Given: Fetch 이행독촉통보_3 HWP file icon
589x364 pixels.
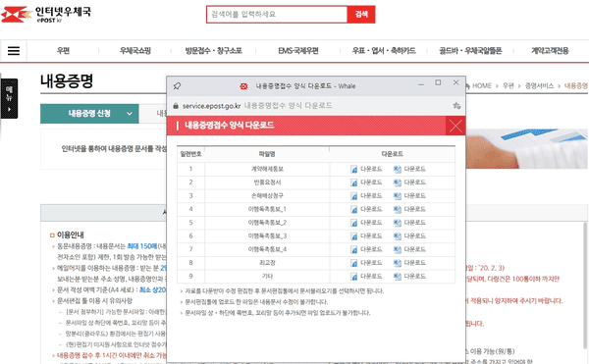Looking at the screenshot, I should [x=353, y=236].
